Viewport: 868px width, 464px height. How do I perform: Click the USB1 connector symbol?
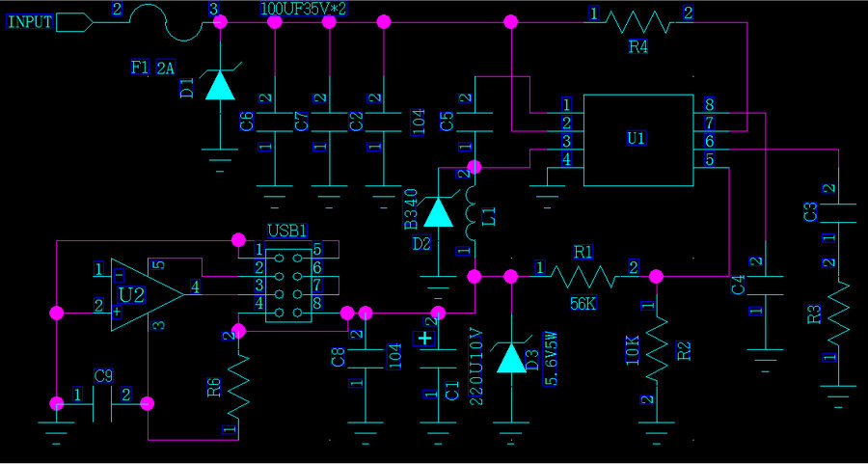click(x=288, y=278)
